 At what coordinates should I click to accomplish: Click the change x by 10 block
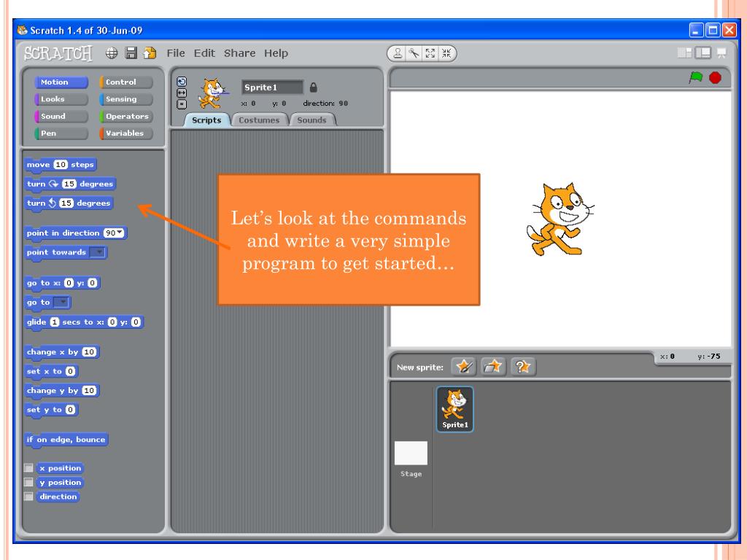click(61, 352)
